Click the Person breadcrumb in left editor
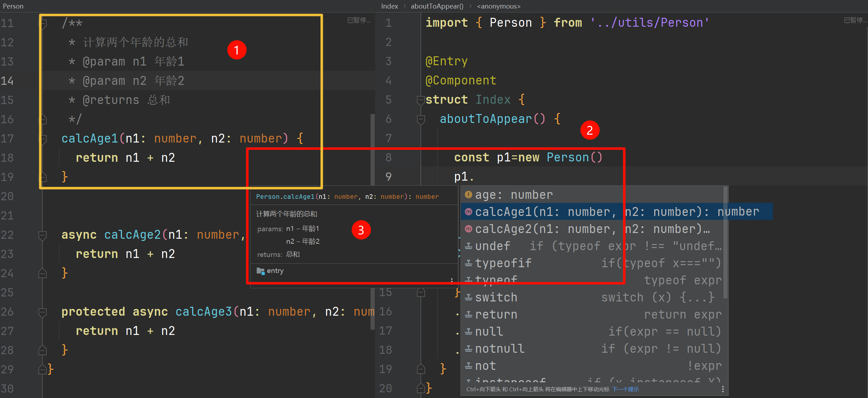Image resolution: width=868 pixels, height=398 pixels. click(13, 6)
